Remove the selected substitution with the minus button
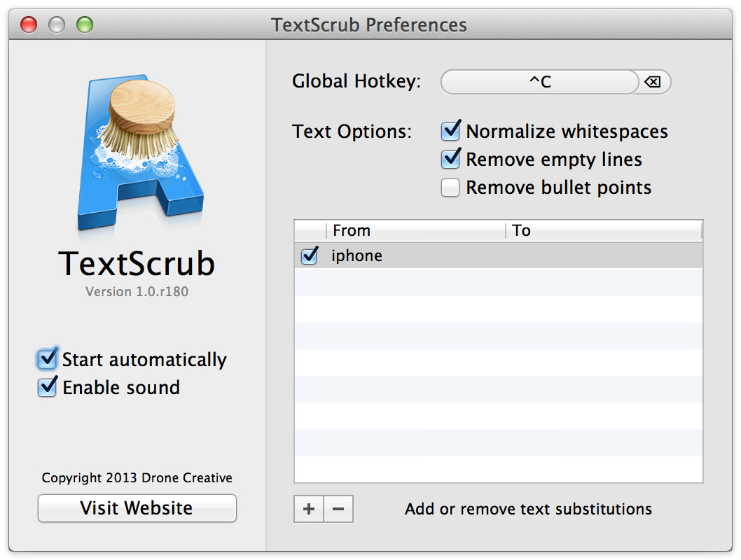 [x=338, y=509]
